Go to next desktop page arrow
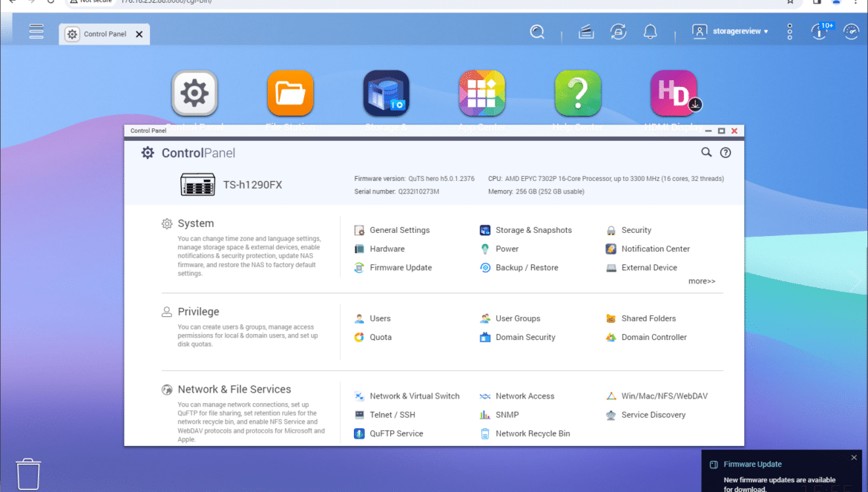 tap(857, 282)
